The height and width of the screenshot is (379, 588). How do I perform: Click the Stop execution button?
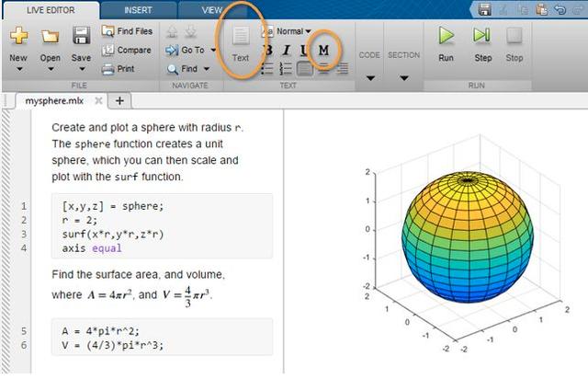(x=514, y=44)
